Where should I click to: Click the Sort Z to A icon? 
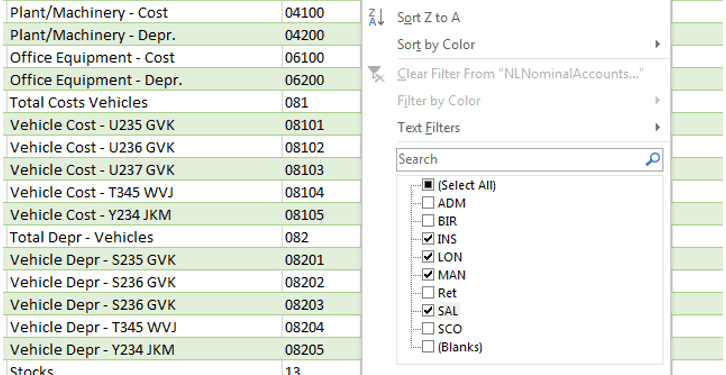376,17
